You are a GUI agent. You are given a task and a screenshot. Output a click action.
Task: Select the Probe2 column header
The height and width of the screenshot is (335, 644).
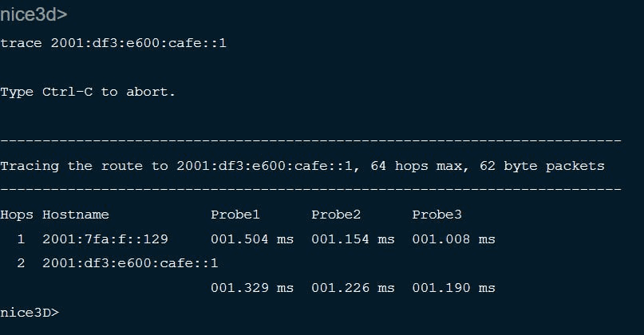(x=336, y=215)
